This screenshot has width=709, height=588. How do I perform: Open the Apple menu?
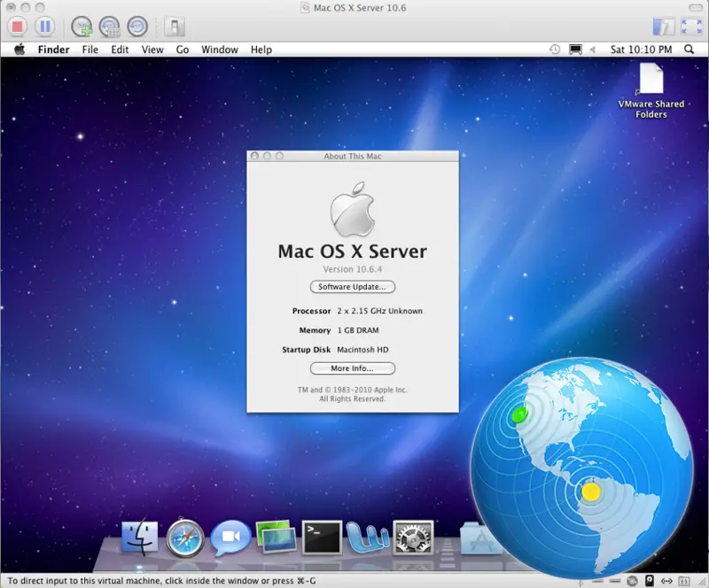(19, 50)
